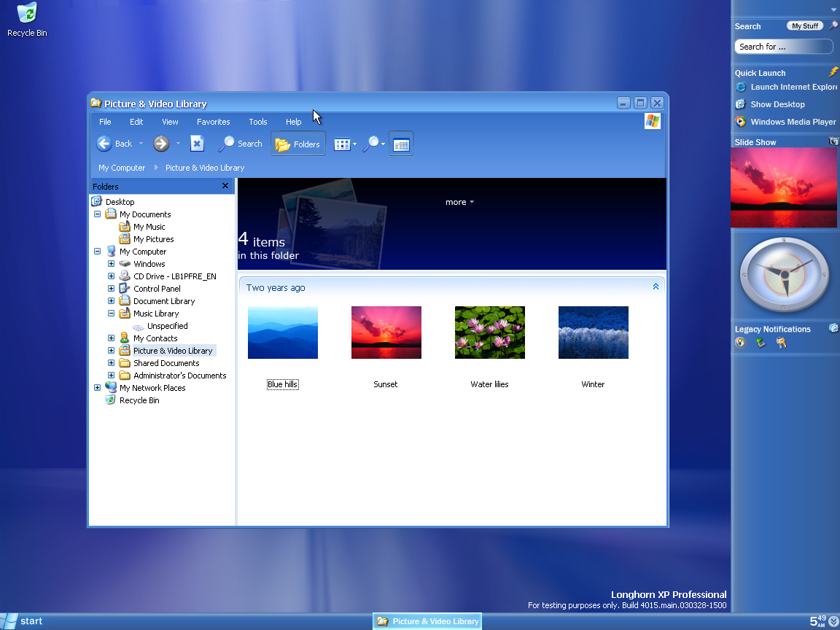This screenshot has height=630, width=840.
Task: Expand the more dropdown in header
Action: click(459, 202)
